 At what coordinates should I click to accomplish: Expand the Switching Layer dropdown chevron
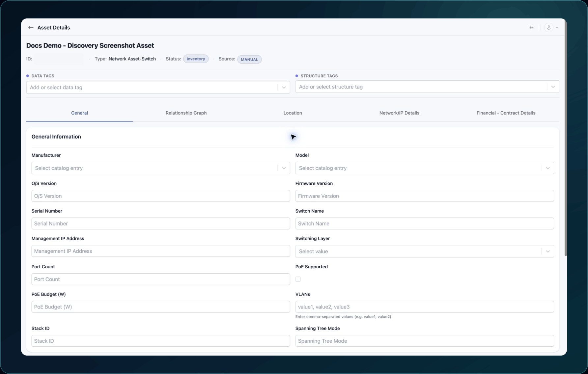point(548,252)
